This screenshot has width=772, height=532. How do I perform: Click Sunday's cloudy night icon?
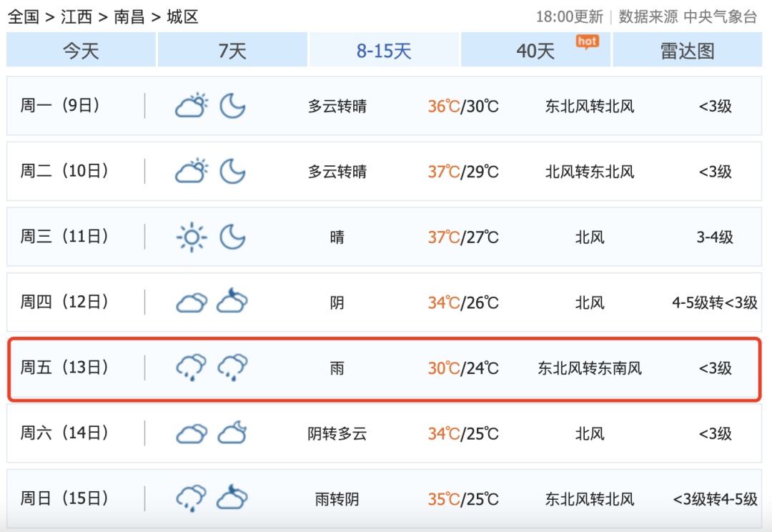click(x=231, y=498)
